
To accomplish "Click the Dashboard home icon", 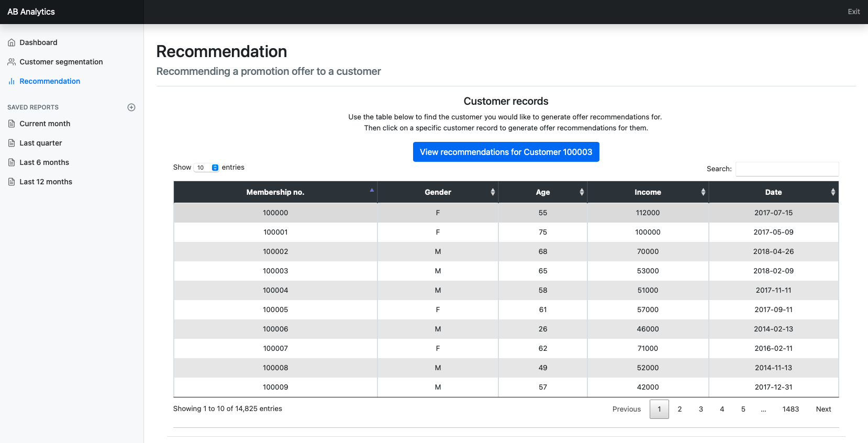I will pos(12,42).
